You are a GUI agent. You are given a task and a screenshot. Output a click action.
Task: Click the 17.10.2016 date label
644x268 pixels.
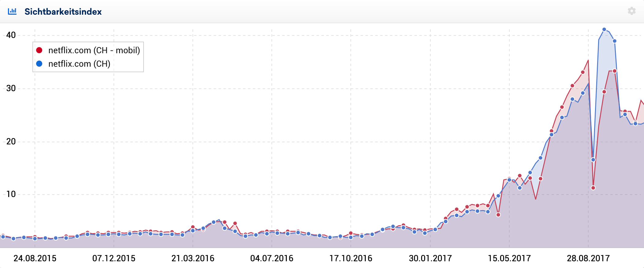351,259
